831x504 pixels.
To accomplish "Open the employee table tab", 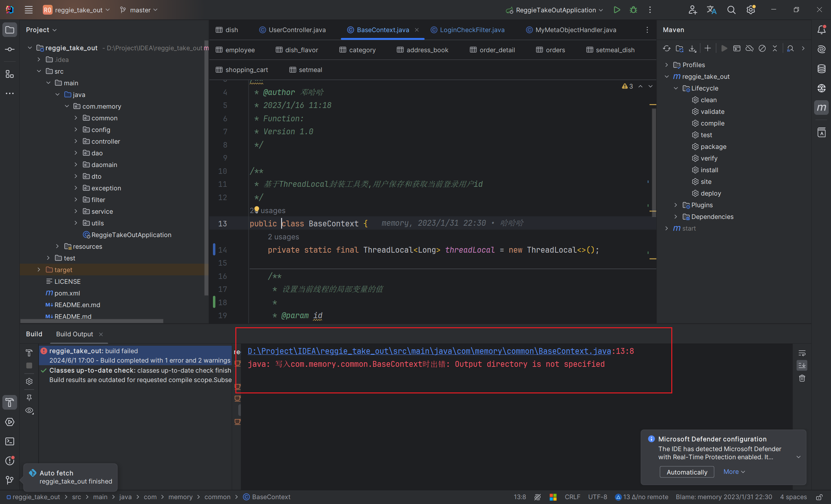I will point(235,50).
